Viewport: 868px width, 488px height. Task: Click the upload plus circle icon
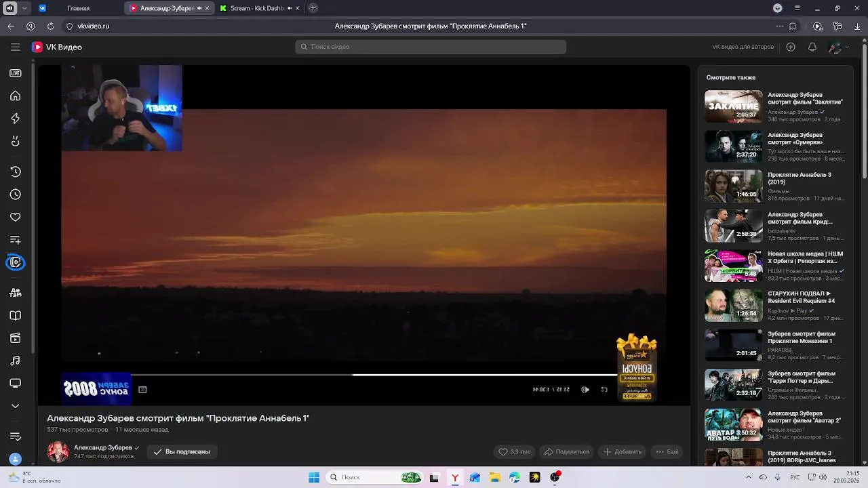pos(791,47)
